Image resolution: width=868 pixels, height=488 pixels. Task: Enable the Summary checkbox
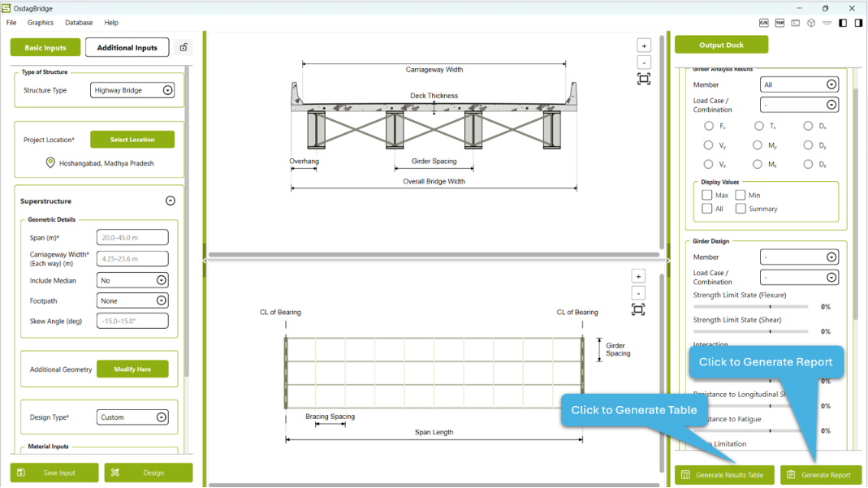point(741,209)
